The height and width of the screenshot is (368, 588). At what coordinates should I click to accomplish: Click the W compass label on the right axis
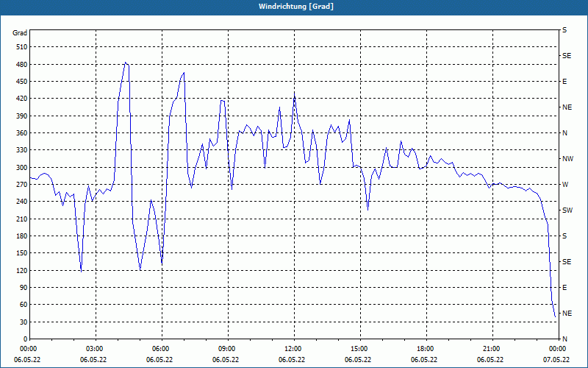(565, 185)
